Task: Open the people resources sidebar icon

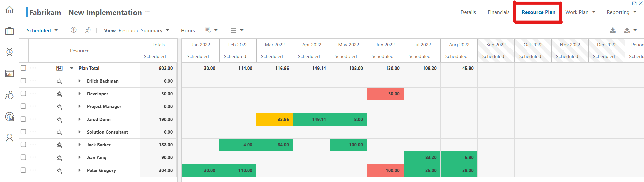Action: point(10,95)
